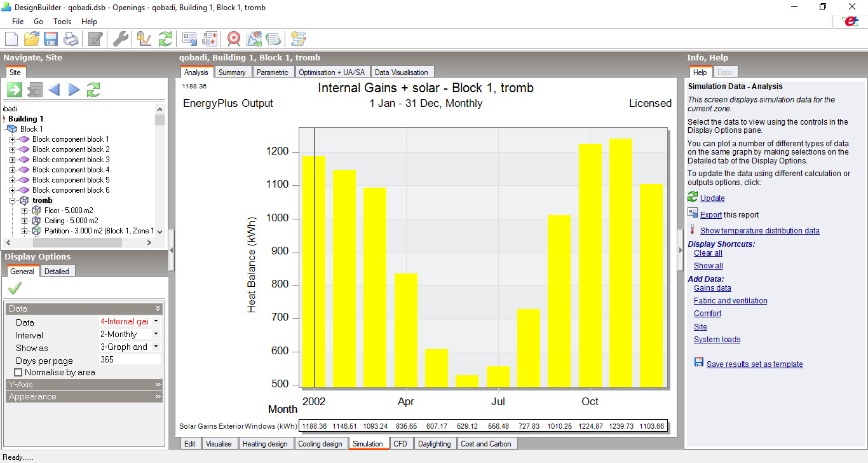Screen dimensions: 868x463
Task: Open the Detailed display options tab
Action: (x=57, y=272)
